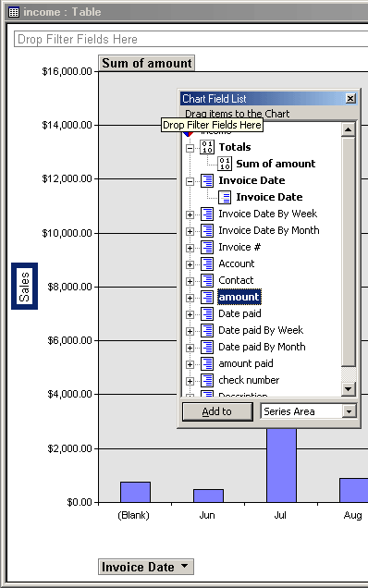Click the Jul category axis label
Image resolution: width=368 pixels, height=588 pixels.
(x=280, y=515)
